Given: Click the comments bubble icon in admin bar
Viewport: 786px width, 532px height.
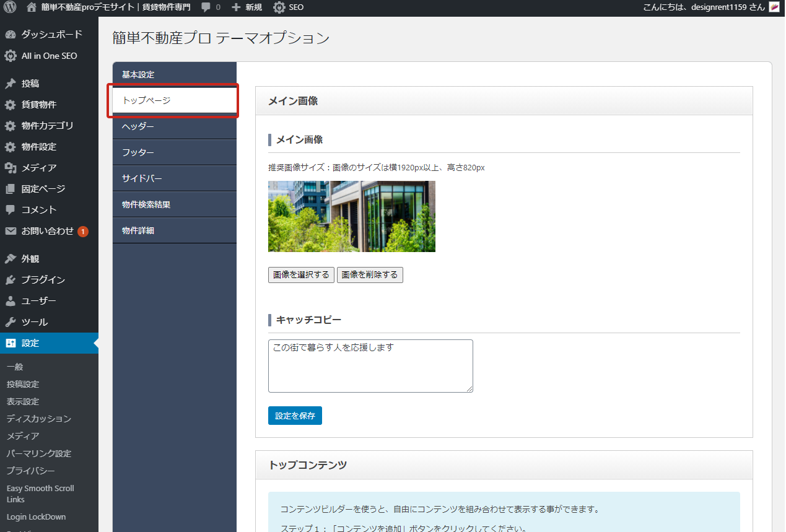Looking at the screenshot, I should [x=206, y=7].
